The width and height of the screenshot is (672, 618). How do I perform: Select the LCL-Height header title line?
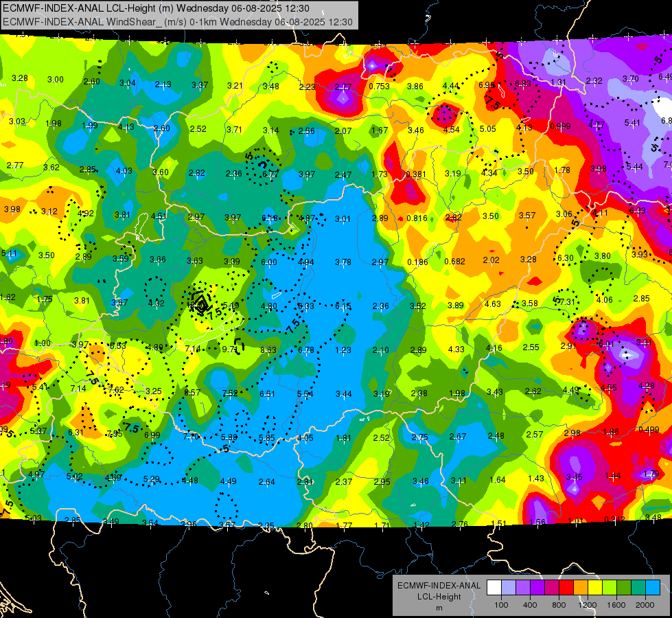click(x=156, y=8)
